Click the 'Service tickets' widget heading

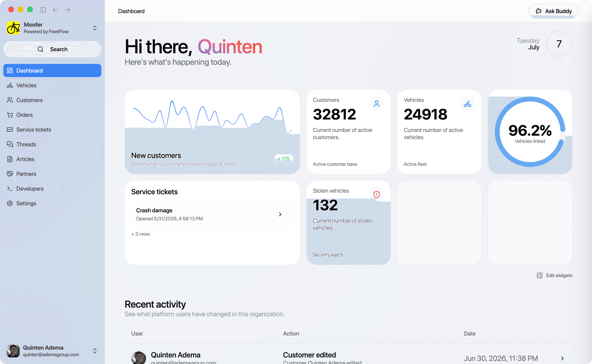(x=154, y=192)
